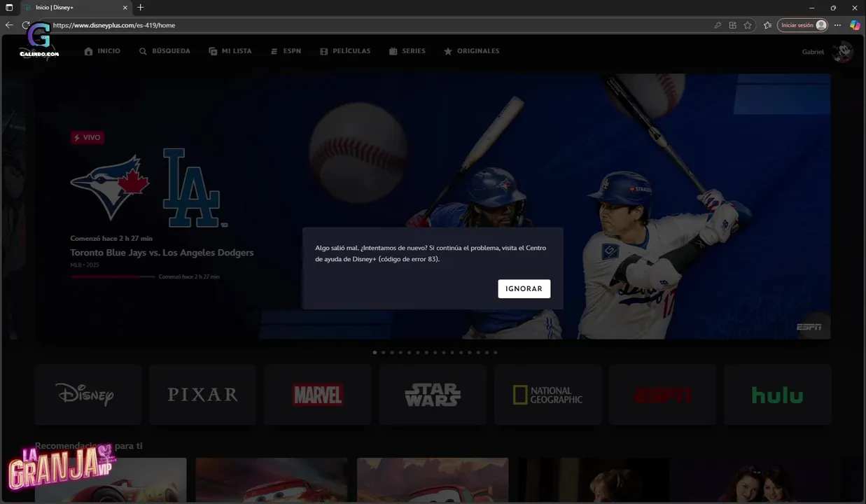
Task: Click the browser apps grid icon
Action: point(732,25)
